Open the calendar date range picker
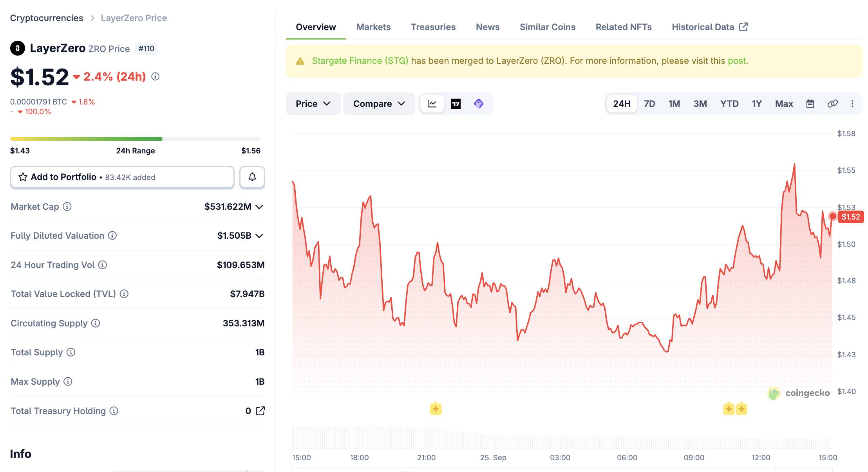The width and height of the screenshot is (868, 472). [810, 104]
